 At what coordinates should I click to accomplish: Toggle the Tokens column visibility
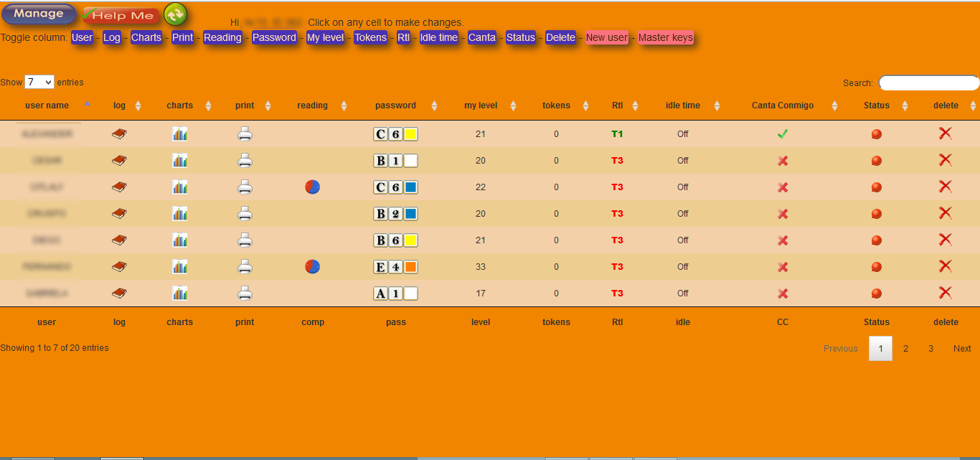pyautogui.click(x=370, y=37)
